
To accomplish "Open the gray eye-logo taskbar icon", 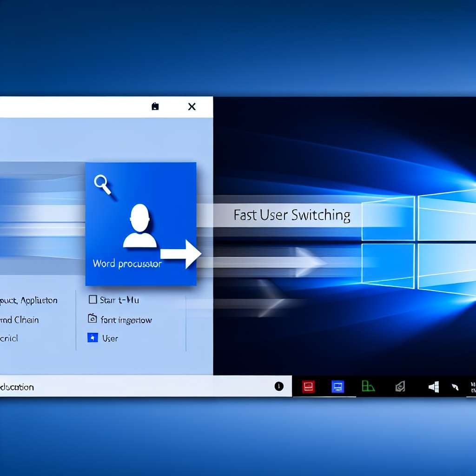I will [400, 386].
